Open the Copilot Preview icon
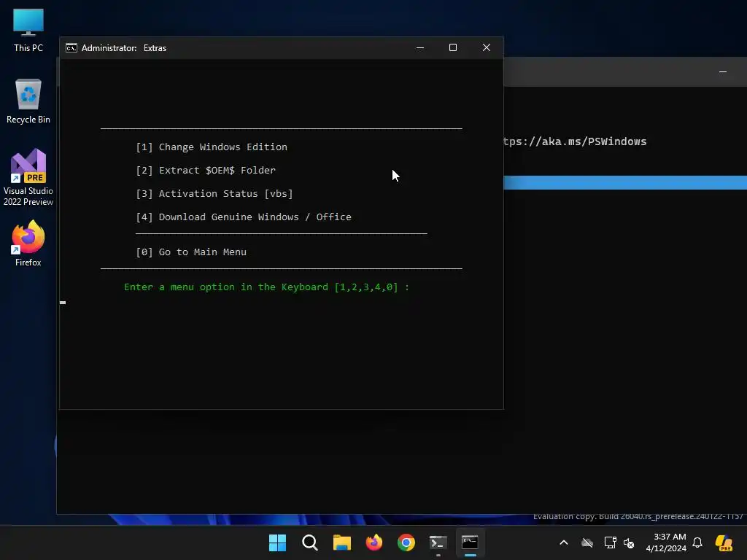 coord(724,542)
